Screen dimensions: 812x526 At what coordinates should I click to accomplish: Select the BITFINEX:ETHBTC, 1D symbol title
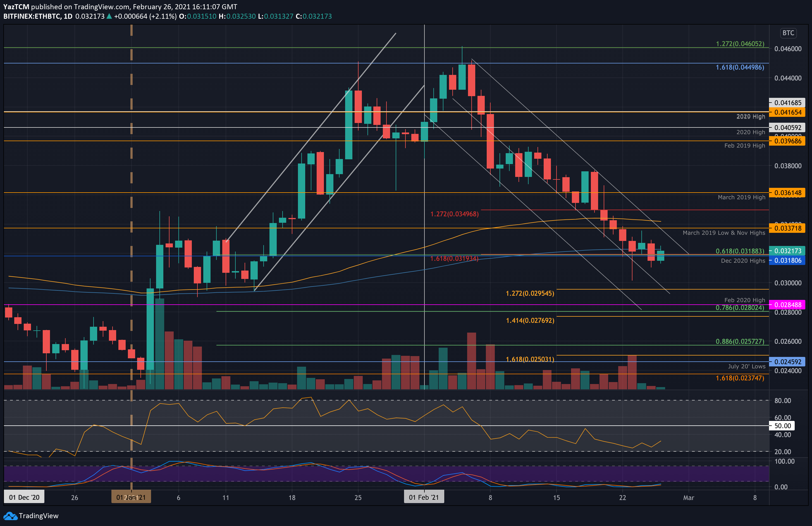coord(38,16)
